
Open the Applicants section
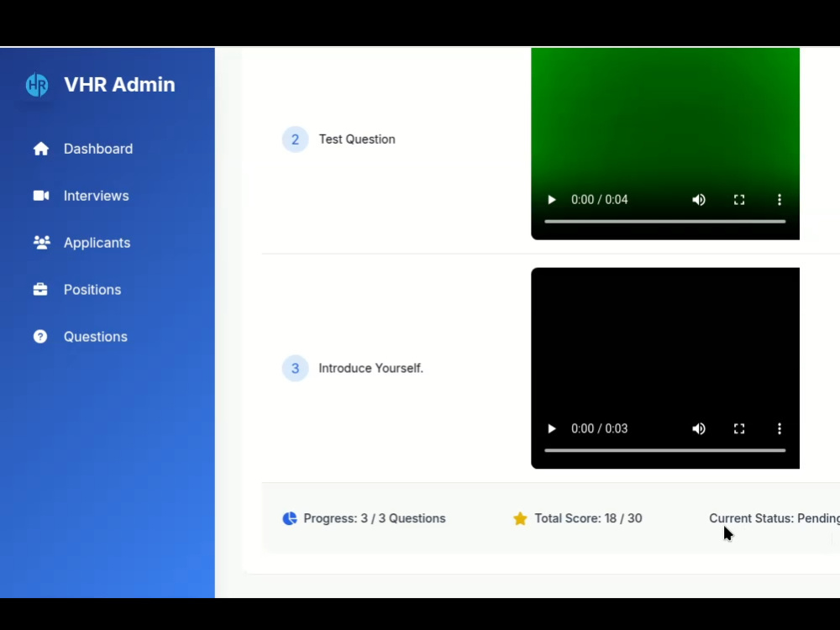97,243
